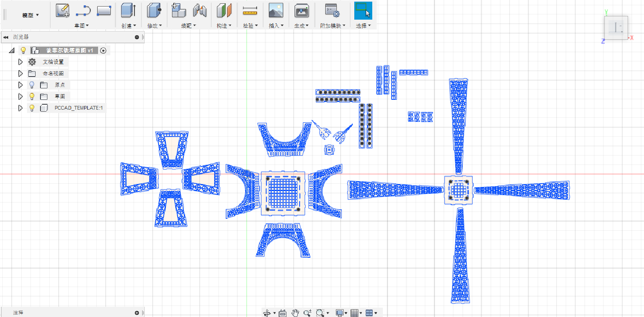Click the Orbit navigation icon
This screenshot has width=644, height=317.
pos(267,313)
